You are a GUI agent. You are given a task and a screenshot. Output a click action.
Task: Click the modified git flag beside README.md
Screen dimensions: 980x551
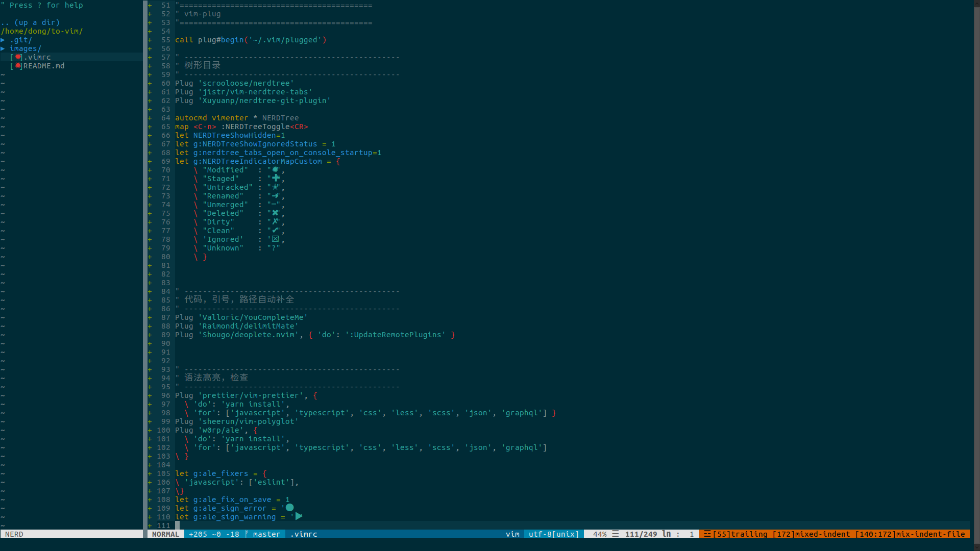click(x=18, y=66)
